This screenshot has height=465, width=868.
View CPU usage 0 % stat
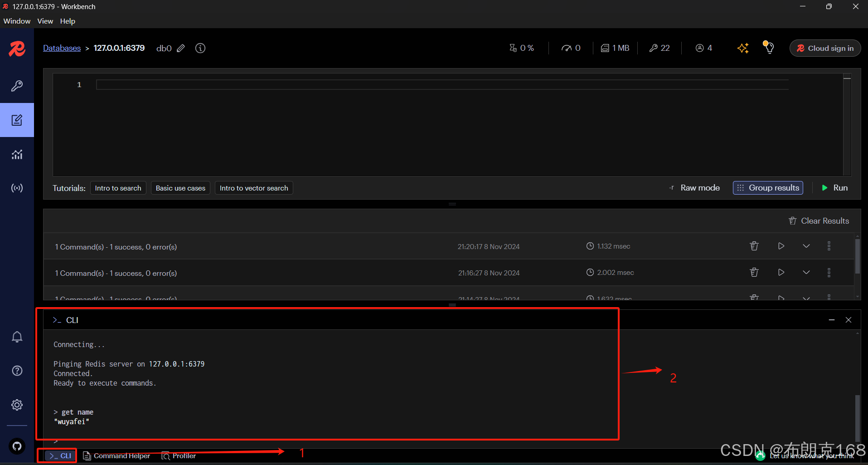click(522, 48)
